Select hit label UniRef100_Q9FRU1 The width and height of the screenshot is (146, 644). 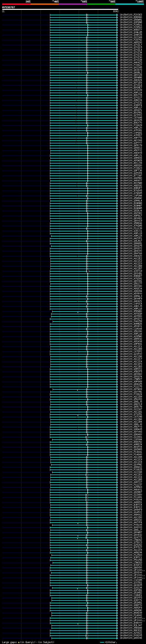(131, 344)
